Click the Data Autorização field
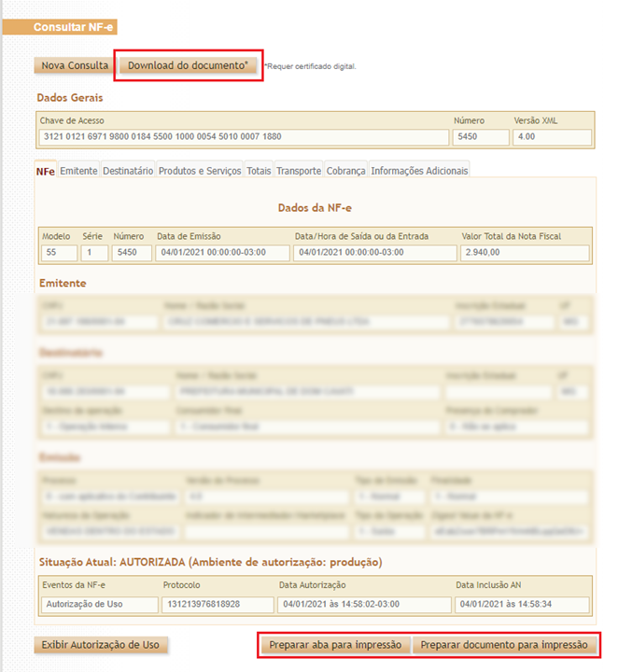The image size is (618, 672). 360,604
